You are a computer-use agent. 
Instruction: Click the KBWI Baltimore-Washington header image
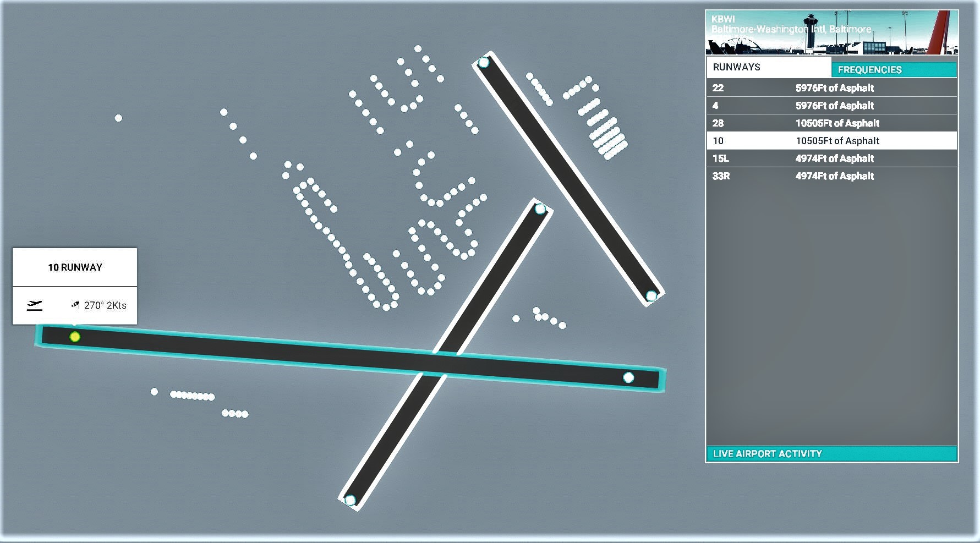(x=832, y=32)
